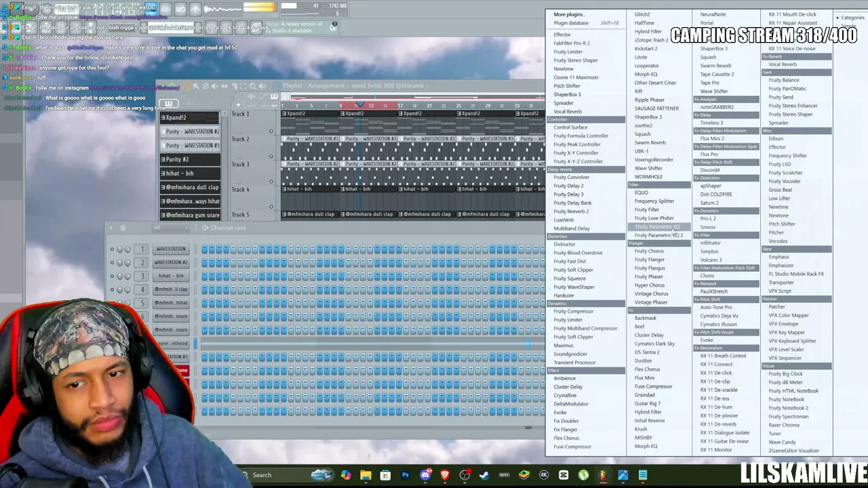Click mixer track number 1 in Channel rack

(142, 249)
